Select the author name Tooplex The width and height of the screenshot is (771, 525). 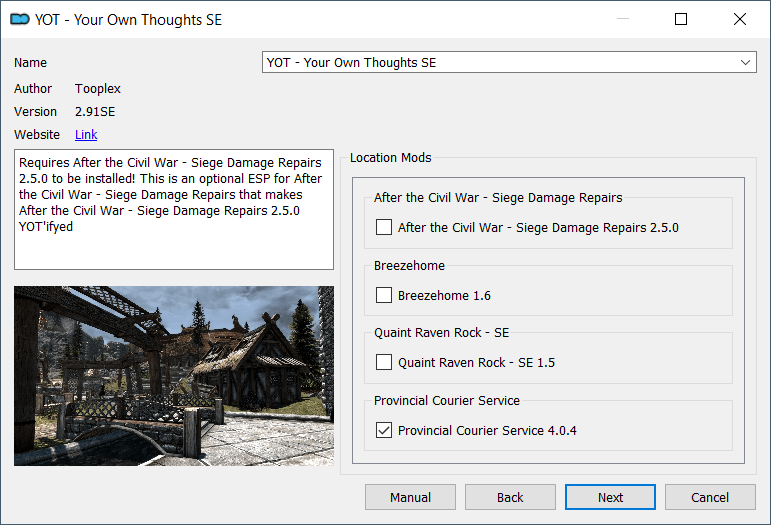coord(98,88)
